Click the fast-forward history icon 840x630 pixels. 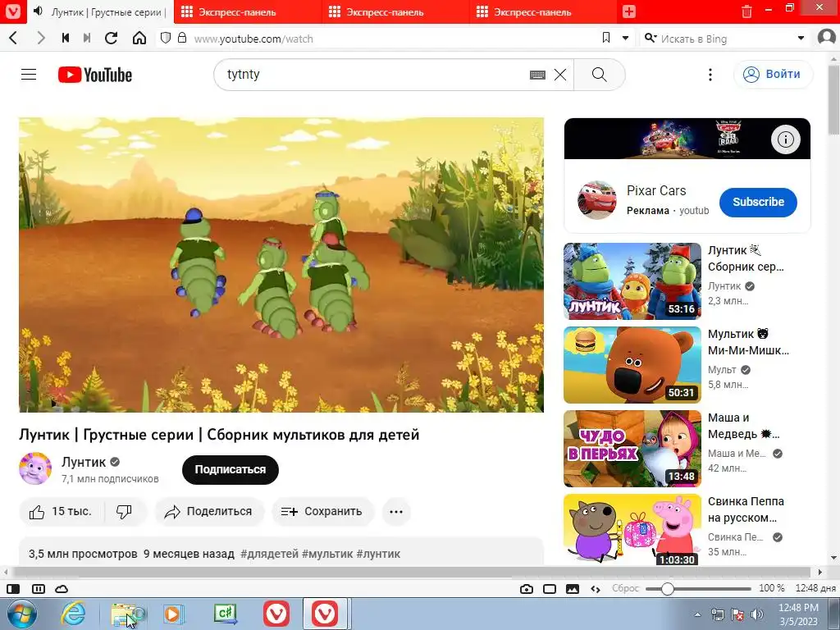click(87, 38)
